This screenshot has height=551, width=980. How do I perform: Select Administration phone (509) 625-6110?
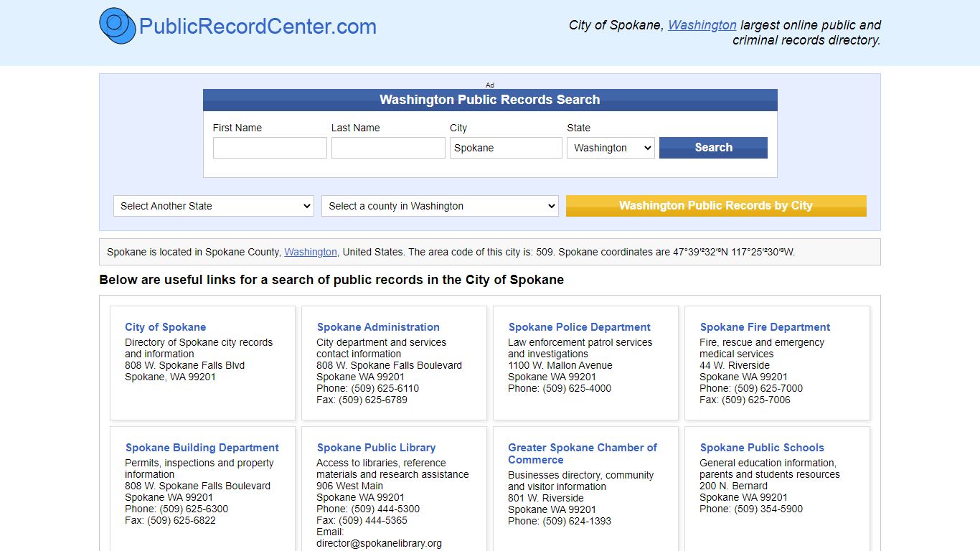click(385, 388)
